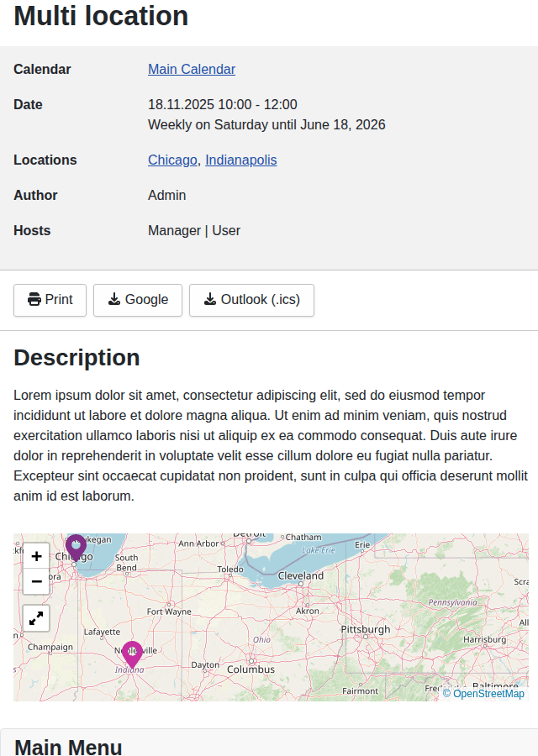The width and height of the screenshot is (538, 756).
Task: Print the event page
Action: (x=50, y=300)
